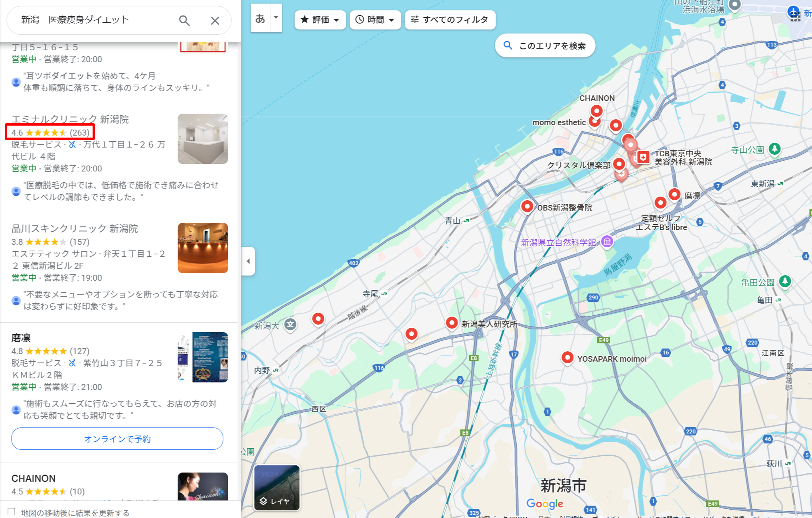
Task: Click 内野 station label
Action: pyautogui.click(x=262, y=370)
